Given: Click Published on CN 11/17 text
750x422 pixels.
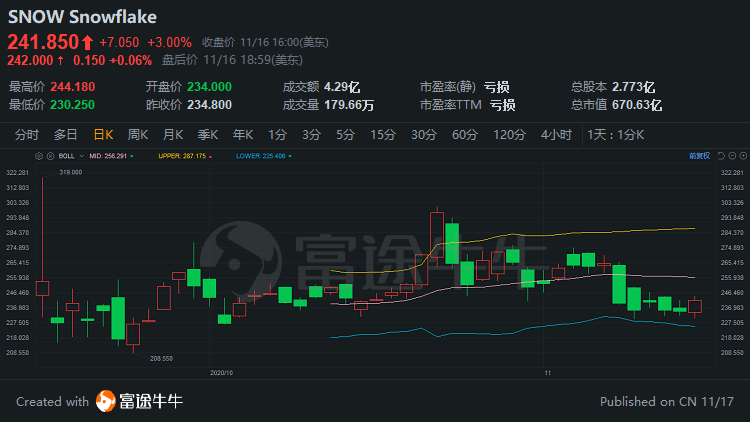Looking at the screenshot, I should [x=666, y=401].
